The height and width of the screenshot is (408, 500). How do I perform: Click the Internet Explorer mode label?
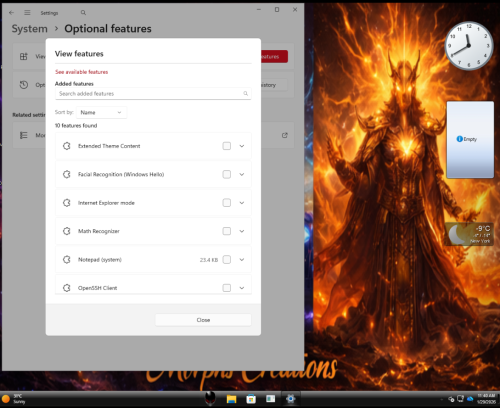coord(106,203)
